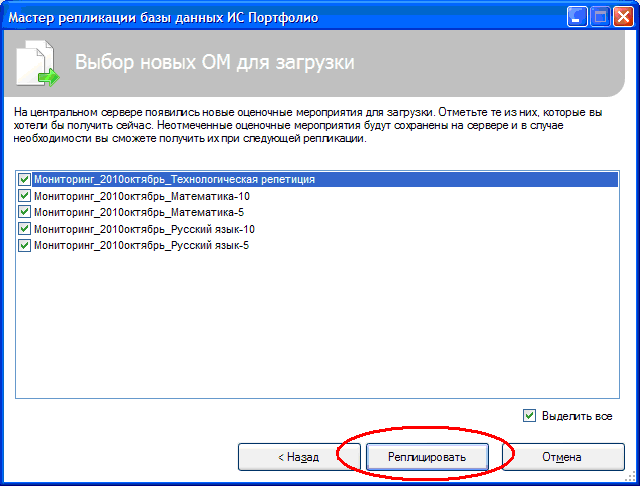The height and width of the screenshot is (486, 640).
Task: Select the Русский язык-5 list row text
Action: [141, 246]
